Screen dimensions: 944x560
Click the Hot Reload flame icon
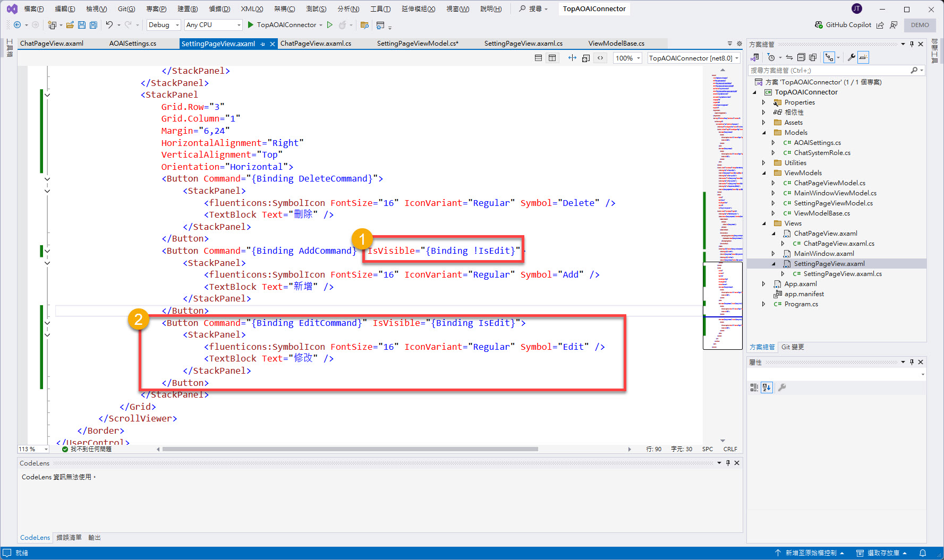[x=343, y=25]
